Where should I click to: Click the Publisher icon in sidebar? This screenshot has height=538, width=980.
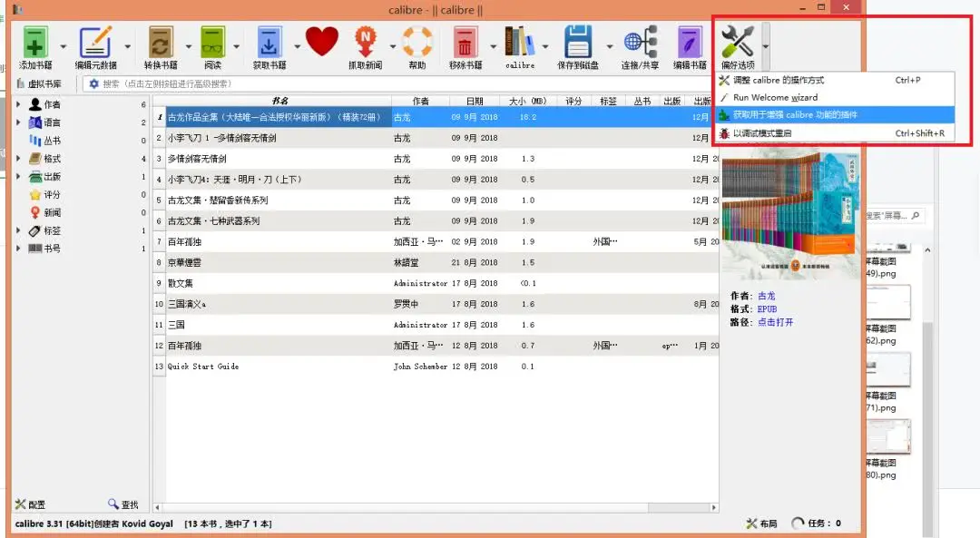point(35,177)
